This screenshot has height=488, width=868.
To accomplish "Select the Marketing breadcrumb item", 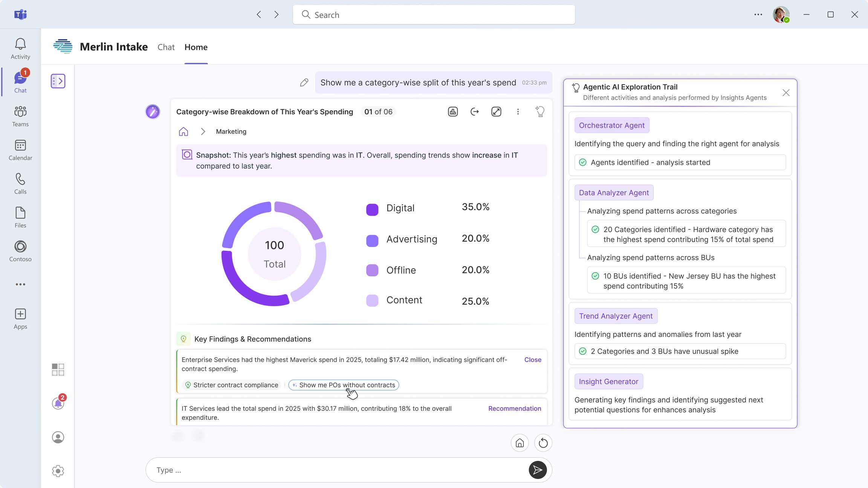I will pos(231,131).
